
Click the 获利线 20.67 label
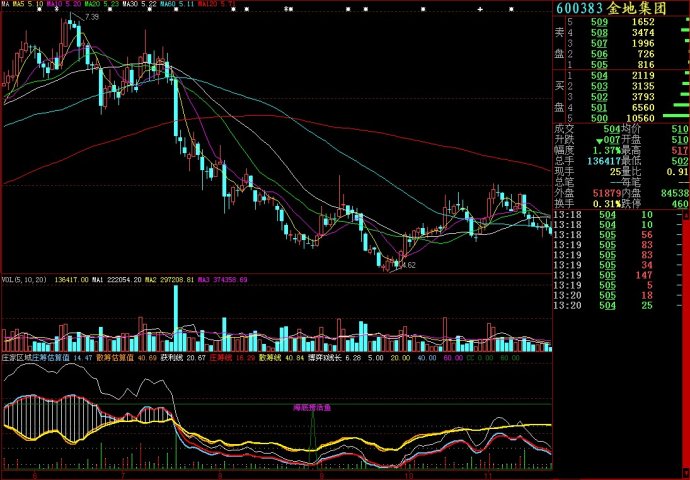183,358
